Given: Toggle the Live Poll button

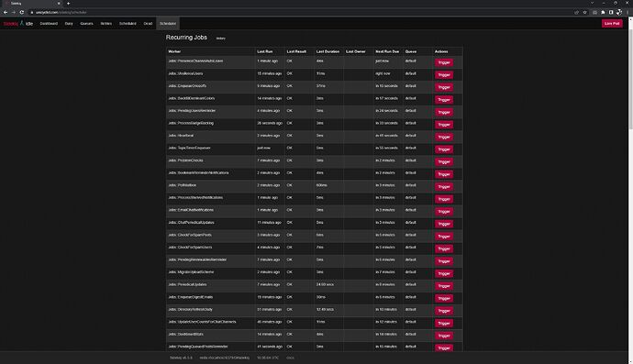Looking at the screenshot, I should pyautogui.click(x=612, y=24).
